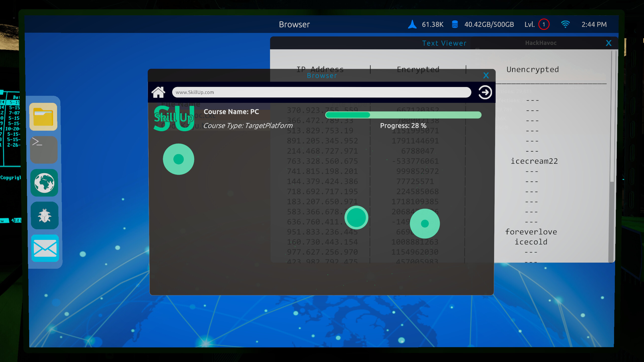
Task: Select the filled green circle on the left
Action: [x=179, y=159]
